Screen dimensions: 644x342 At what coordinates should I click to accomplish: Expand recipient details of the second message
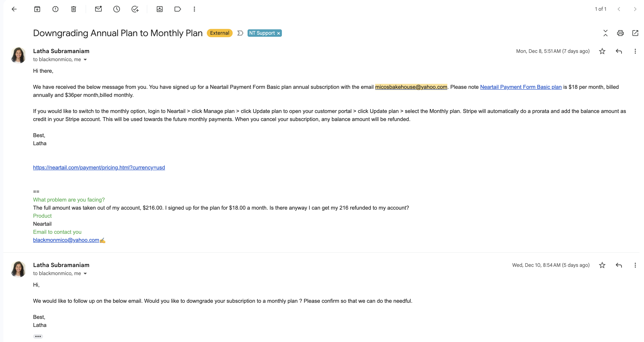(85, 274)
